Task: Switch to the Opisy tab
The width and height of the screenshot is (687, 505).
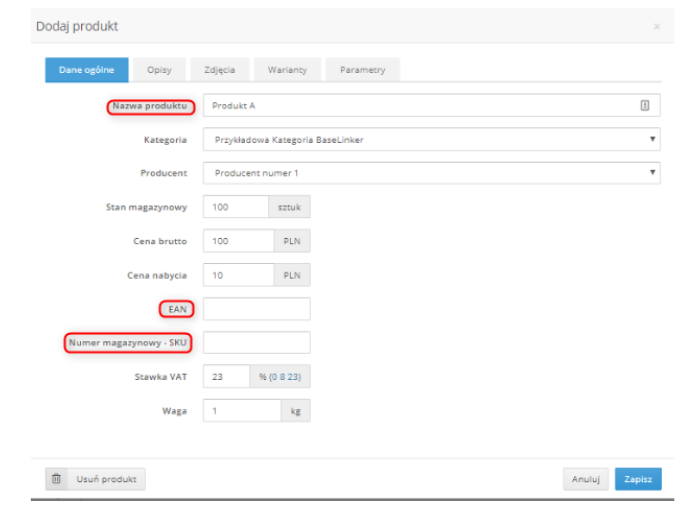Action: point(159,70)
